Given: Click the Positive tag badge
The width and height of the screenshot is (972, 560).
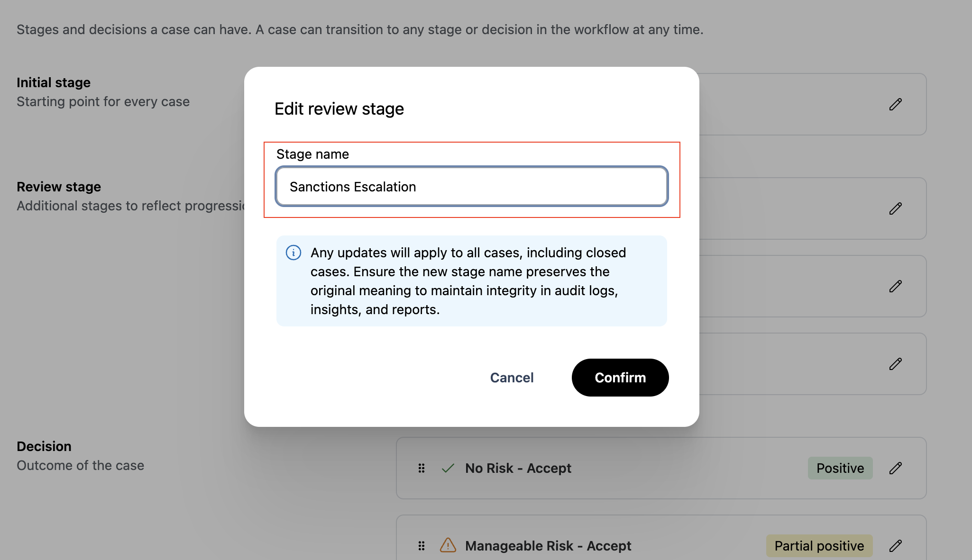Looking at the screenshot, I should point(840,468).
